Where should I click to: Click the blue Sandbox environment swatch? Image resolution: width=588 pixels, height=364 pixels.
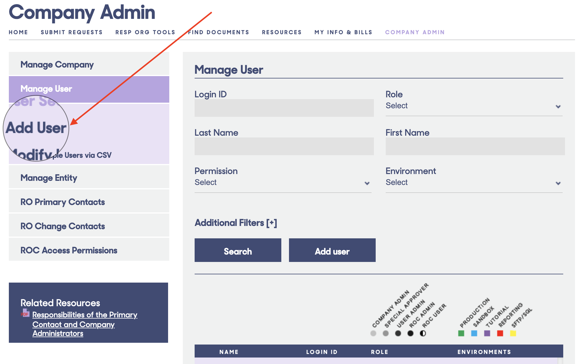point(474,333)
